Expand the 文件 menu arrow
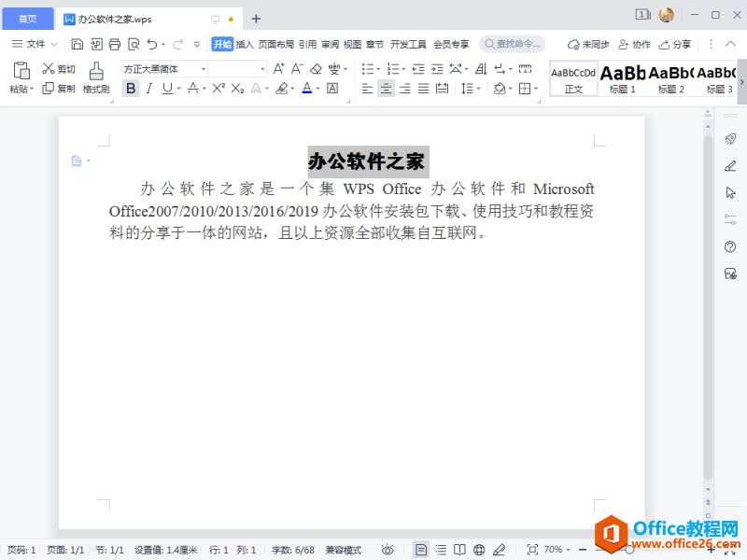The image size is (747, 560). click(54, 44)
